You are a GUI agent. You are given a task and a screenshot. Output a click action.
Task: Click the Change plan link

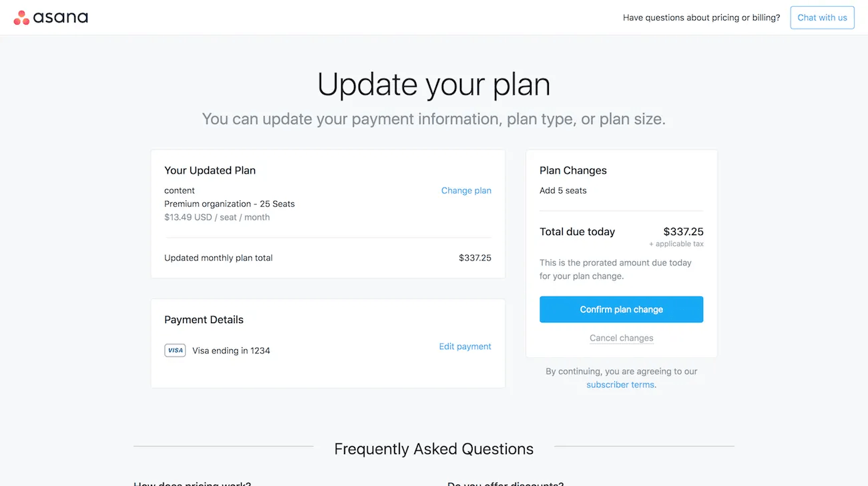[466, 191]
